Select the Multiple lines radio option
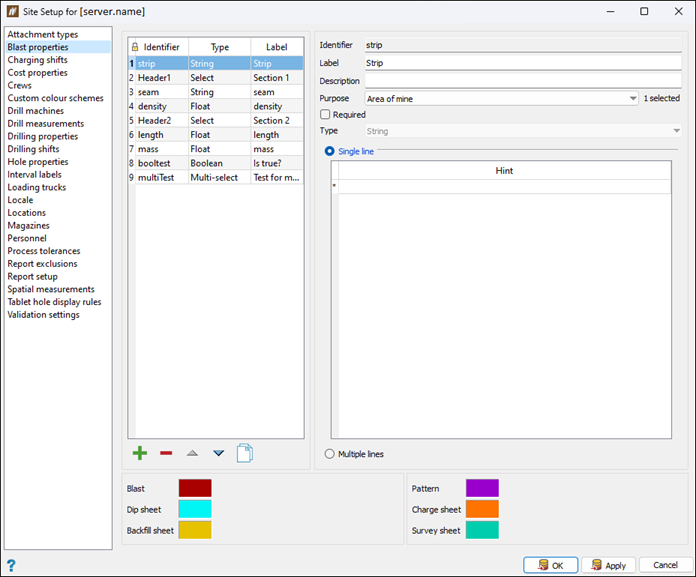The height and width of the screenshot is (577, 696). coord(330,454)
